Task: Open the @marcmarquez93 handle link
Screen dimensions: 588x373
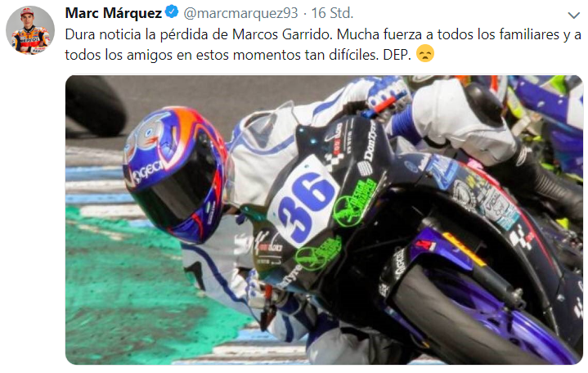Action: click(x=240, y=13)
